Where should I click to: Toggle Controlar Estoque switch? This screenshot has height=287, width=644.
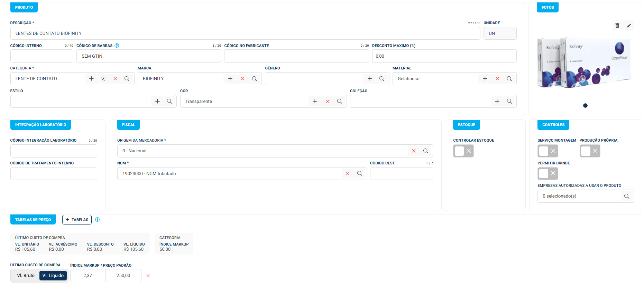(x=463, y=151)
